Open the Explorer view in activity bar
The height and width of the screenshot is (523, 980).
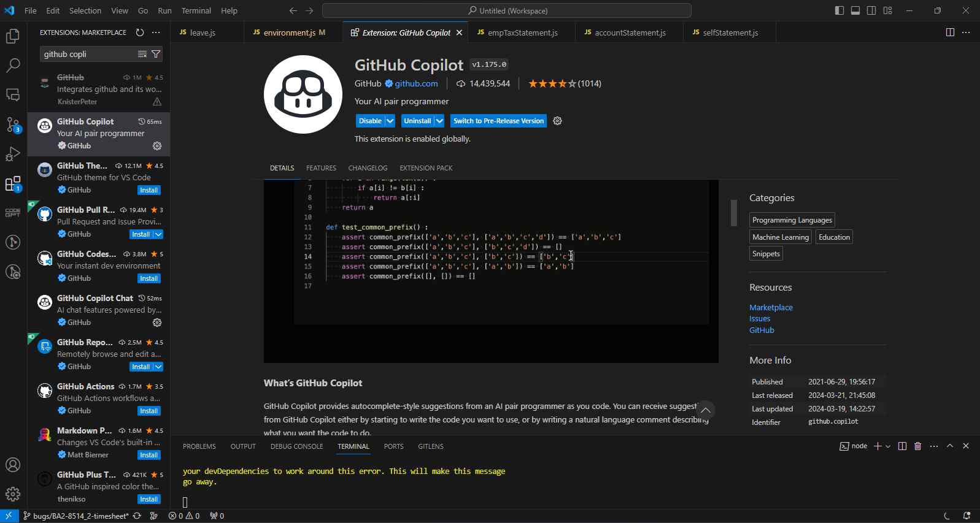(13, 36)
